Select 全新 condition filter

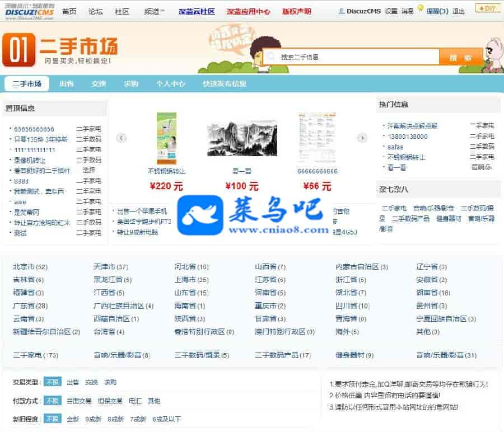[x=73, y=419]
